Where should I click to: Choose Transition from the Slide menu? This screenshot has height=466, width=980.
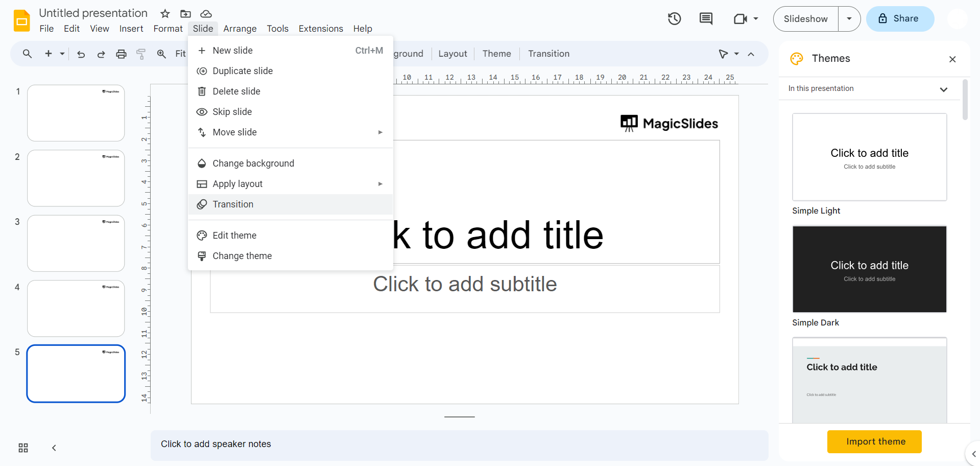click(233, 204)
